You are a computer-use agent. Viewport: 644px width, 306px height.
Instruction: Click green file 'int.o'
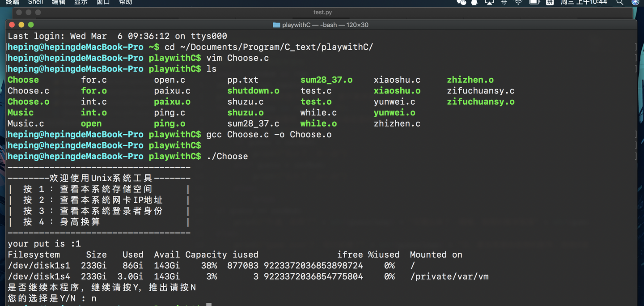[x=94, y=113]
